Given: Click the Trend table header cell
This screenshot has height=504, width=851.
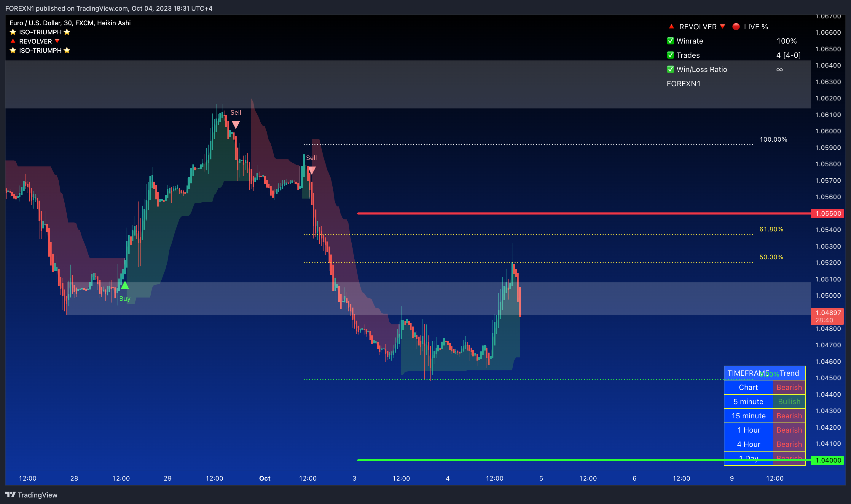Looking at the screenshot, I should pyautogui.click(x=789, y=373).
